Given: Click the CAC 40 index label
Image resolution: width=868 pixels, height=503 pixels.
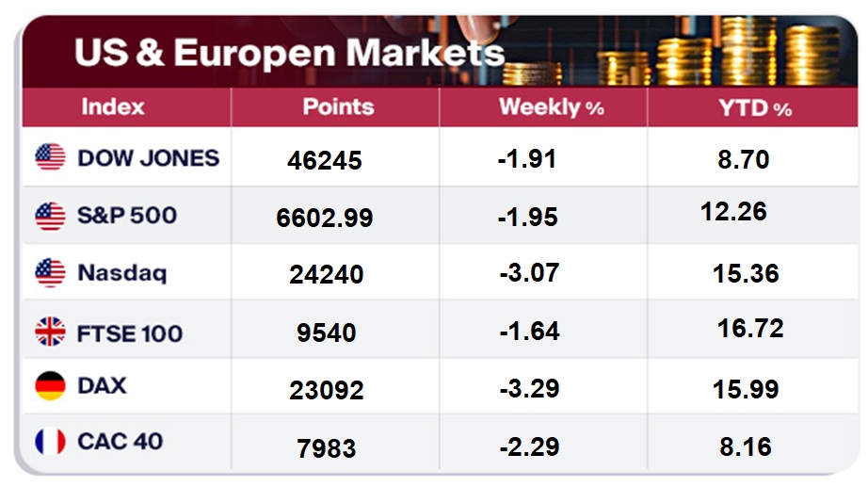Looking at the screenshot, I should point(121,440).
